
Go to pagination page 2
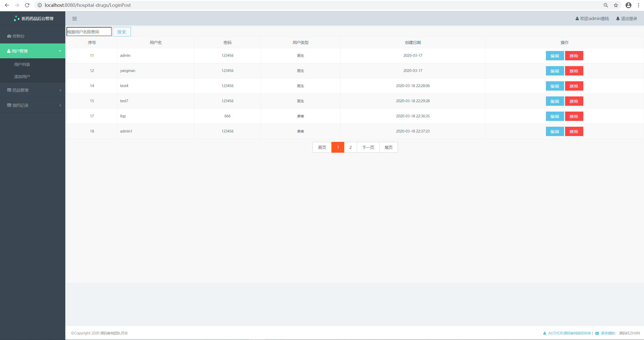tap(350, 147)
